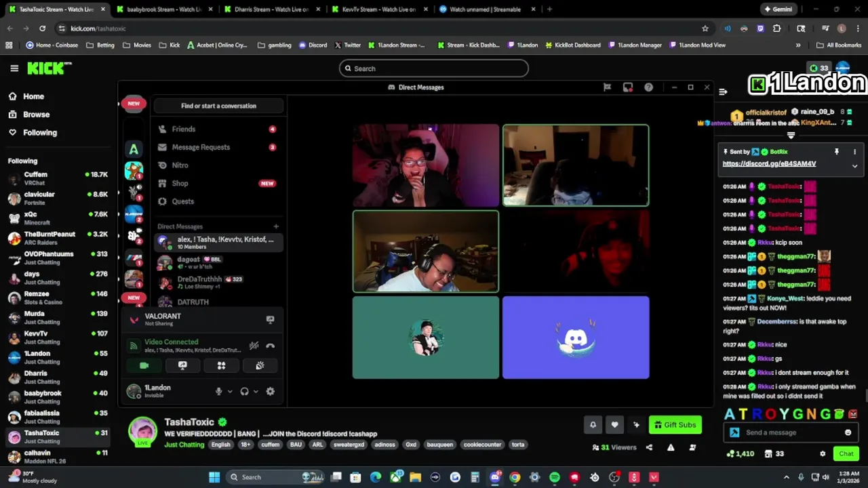
Task: Open the Movies bookmarks folder
Action: click(137, 45)
